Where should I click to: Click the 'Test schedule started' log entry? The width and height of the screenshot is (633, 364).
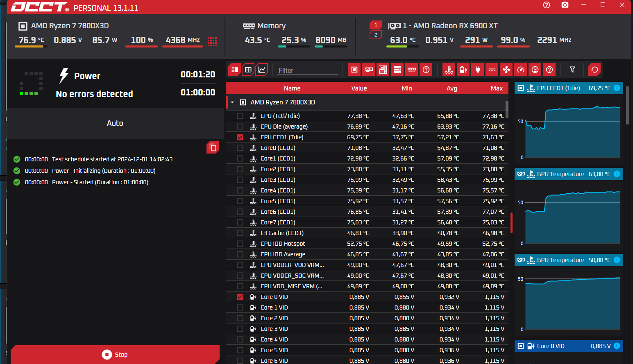click(112, 159)
